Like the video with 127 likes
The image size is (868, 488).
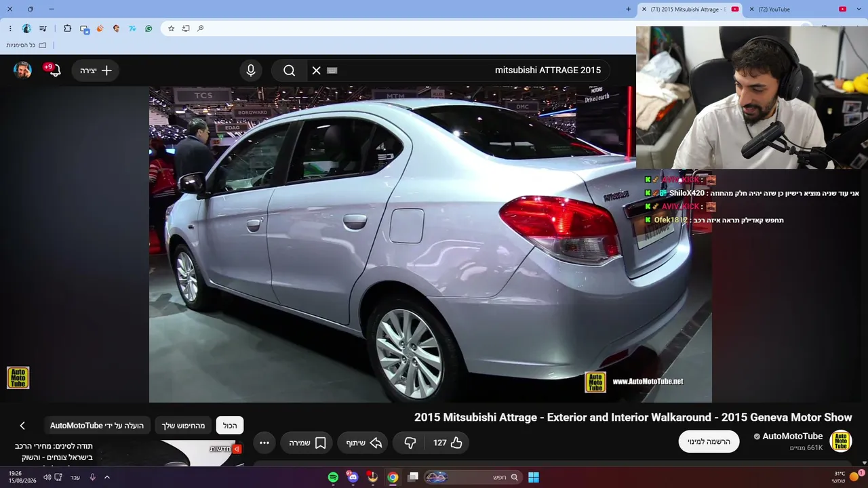coord(448,443)
